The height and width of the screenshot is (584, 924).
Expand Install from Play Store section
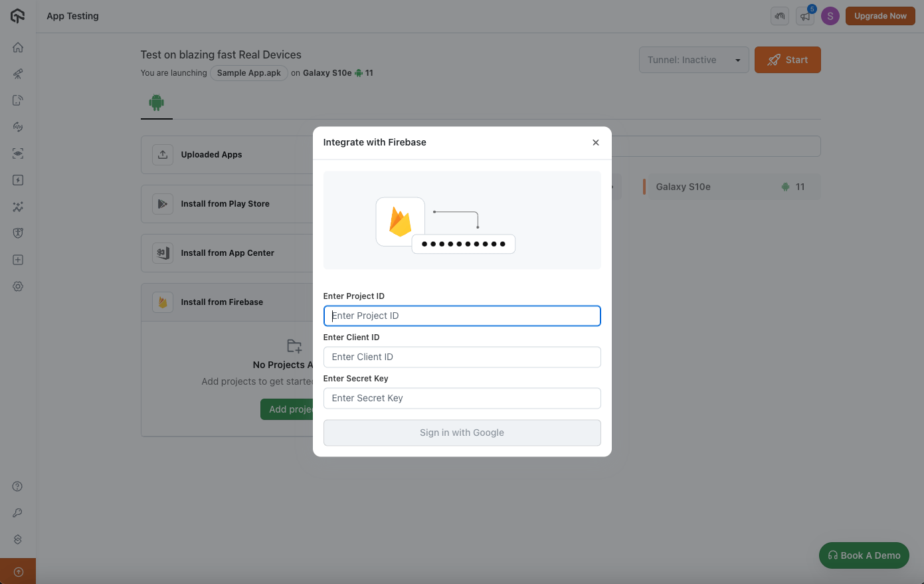(225, 204)
